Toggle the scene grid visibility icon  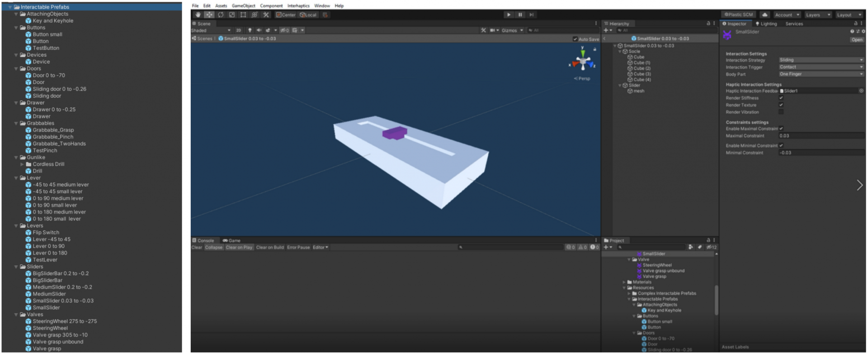point(295,30)
